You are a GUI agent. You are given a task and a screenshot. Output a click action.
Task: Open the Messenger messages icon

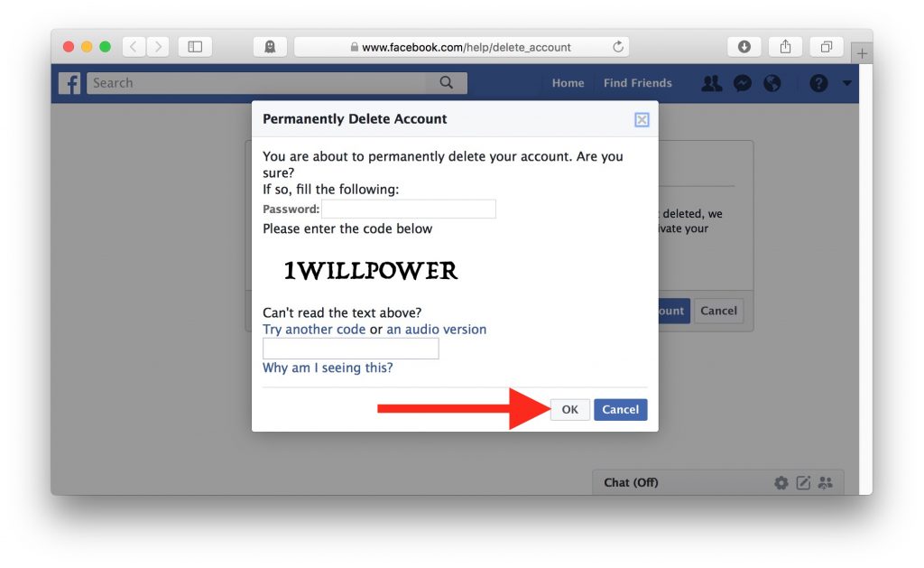pyautogui.click(x=743, y=83)
